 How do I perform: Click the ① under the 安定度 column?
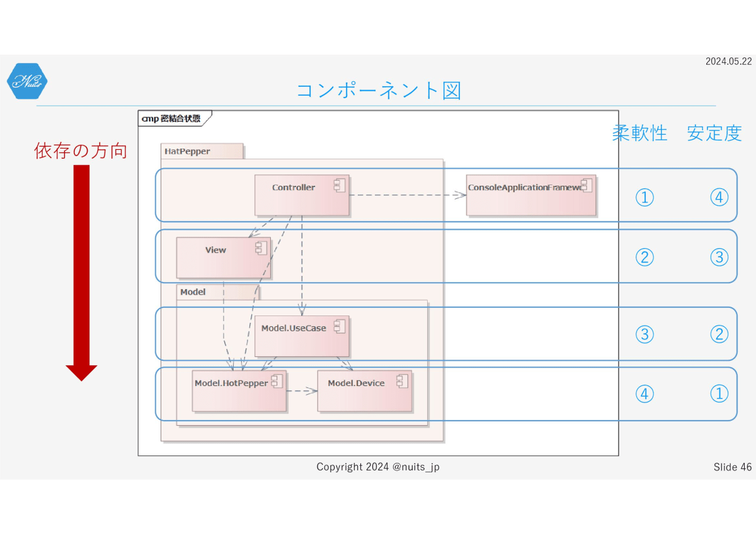point(719,394)
